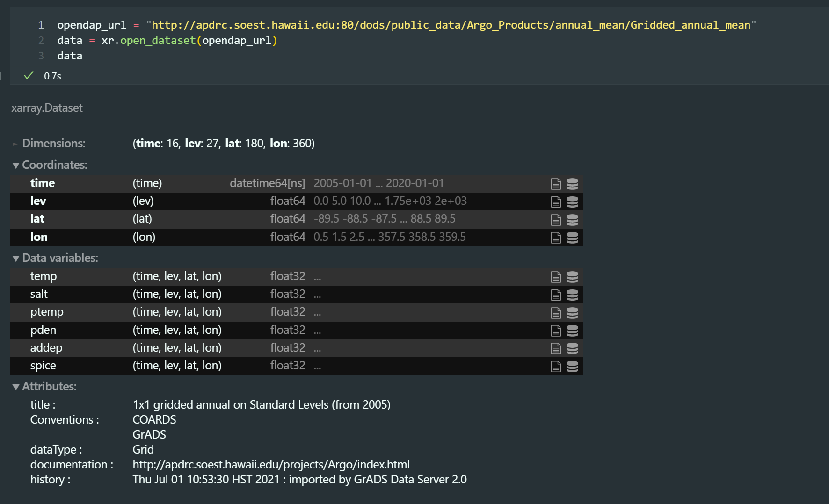Show attributes icon for spice variable

coord(556,366)
